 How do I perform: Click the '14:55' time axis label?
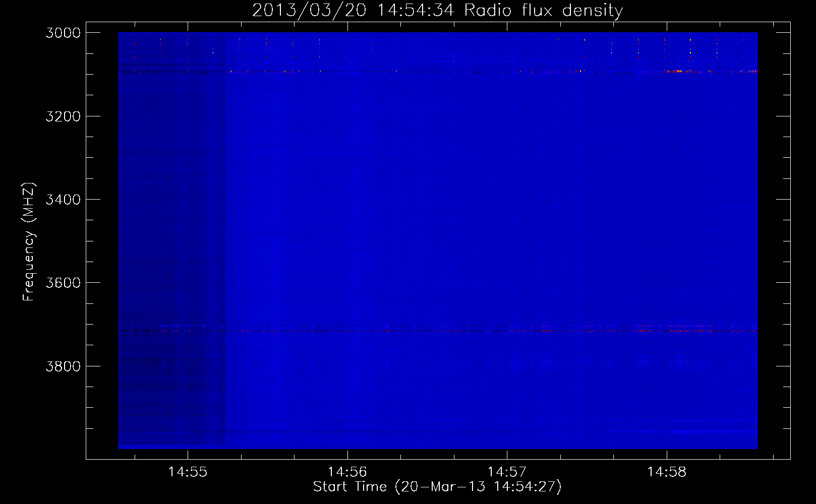pyautogui.click(x=188, y=472)
